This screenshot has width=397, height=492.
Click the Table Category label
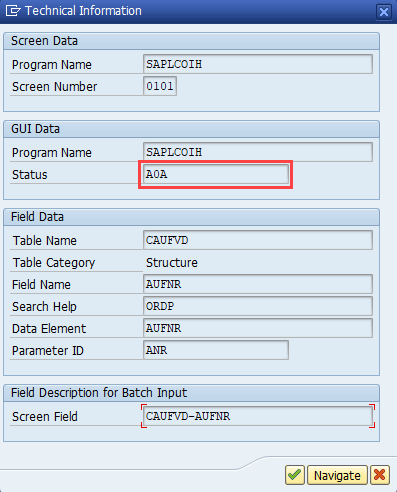click(54, 263)
